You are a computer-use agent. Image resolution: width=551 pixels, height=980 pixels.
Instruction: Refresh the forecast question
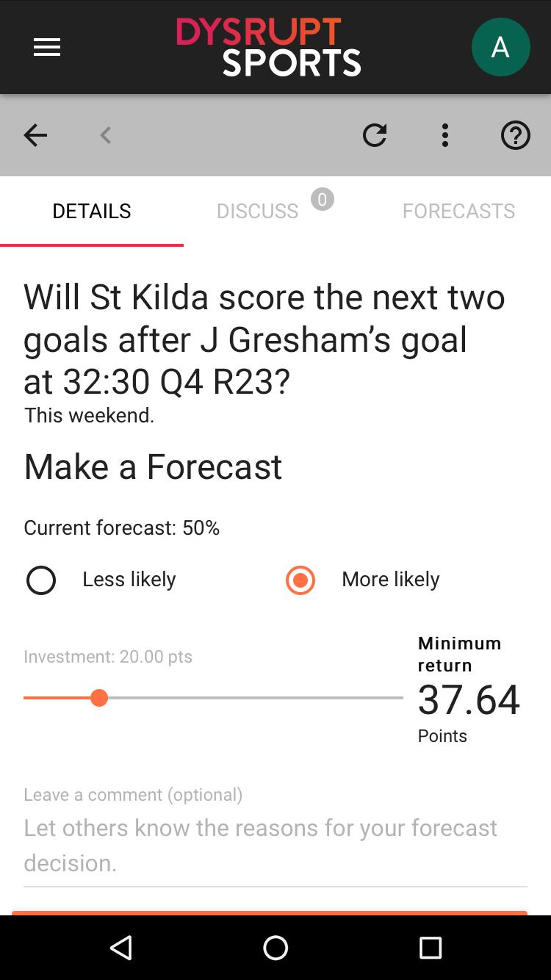point(375,135)
